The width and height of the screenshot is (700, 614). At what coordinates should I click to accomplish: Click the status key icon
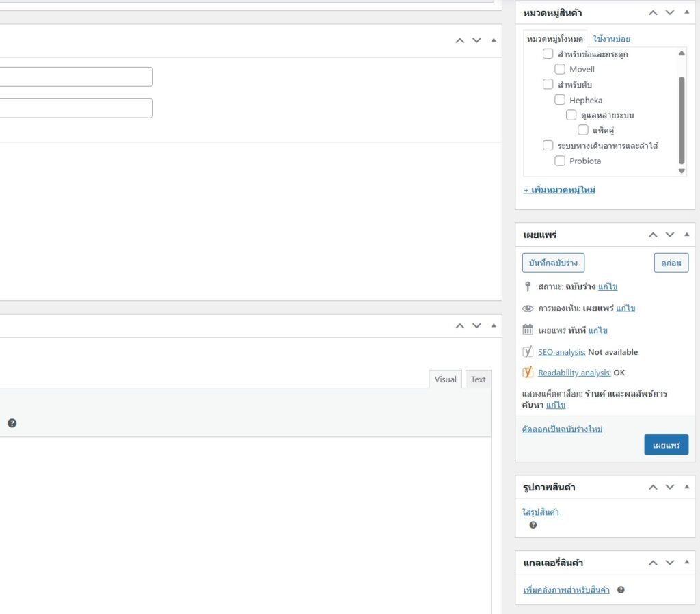(x=528, y=286)
